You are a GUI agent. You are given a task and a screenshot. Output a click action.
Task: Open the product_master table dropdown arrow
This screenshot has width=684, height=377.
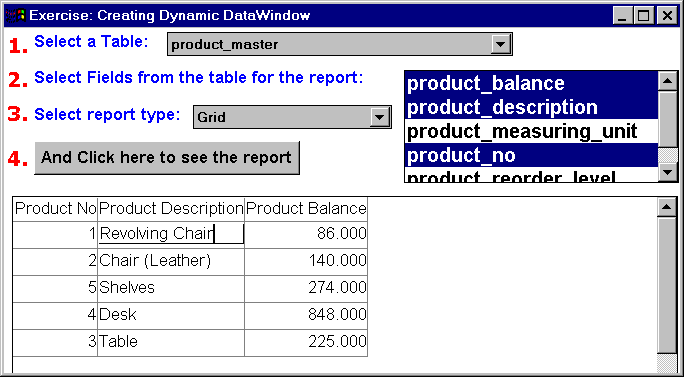point(501,44)
